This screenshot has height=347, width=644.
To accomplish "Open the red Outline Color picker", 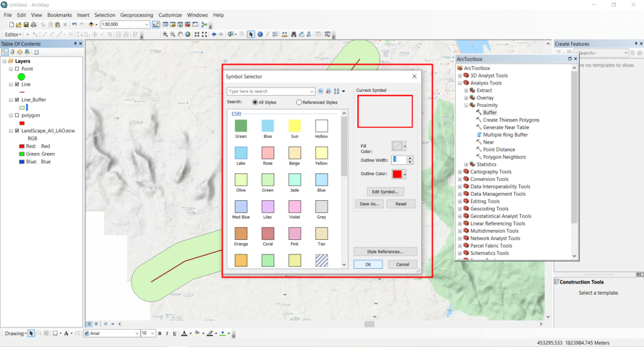I will pyautogui.click(x=399, y=174).
